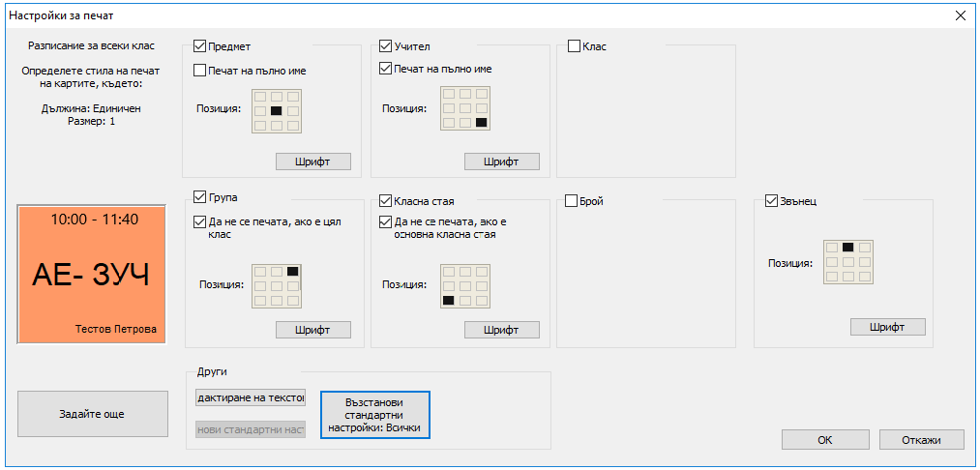The width and height of the screenshot is (980, 470).
Task: Select bottom-right cell in Учител position grid
Action: (481, 123)
